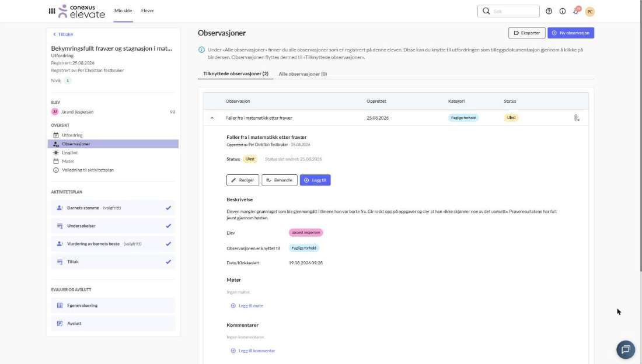Open the help question mark icon
Image resolution: width=642 pixels, height=364 pixels.
[549, 12]
